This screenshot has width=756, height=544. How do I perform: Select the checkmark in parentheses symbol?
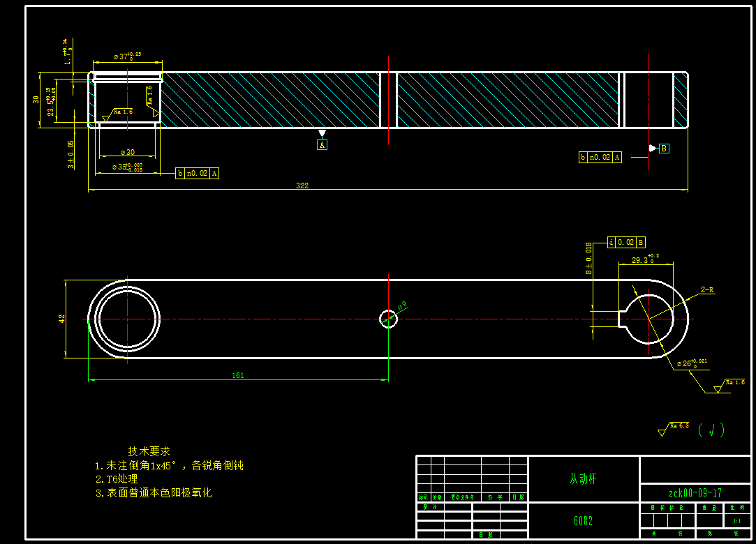tap(711, 430)
